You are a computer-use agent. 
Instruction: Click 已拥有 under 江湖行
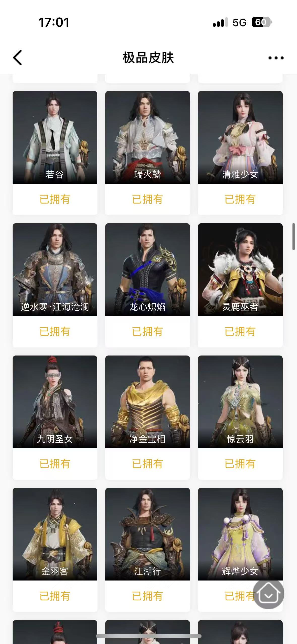[148, 596]
